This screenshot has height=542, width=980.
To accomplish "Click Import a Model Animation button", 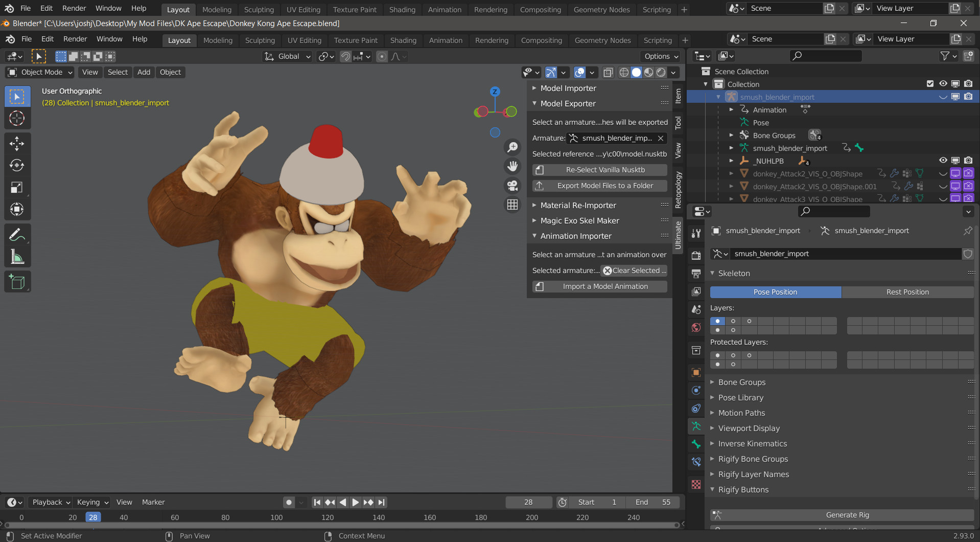I will click(600, 286).
